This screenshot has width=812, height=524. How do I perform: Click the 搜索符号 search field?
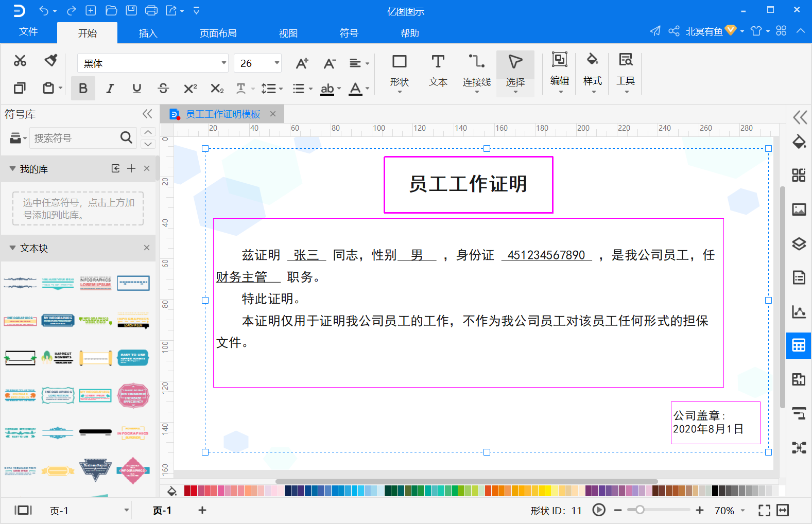pos(75,138)
